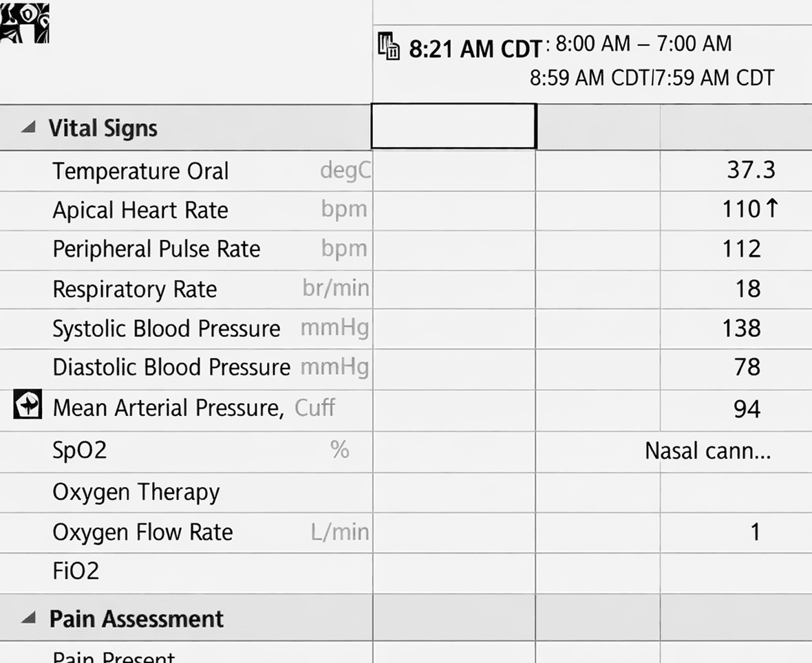Click the document icon beside 8:21 AM CDT

pyautogui.click(x=389, y=46)
